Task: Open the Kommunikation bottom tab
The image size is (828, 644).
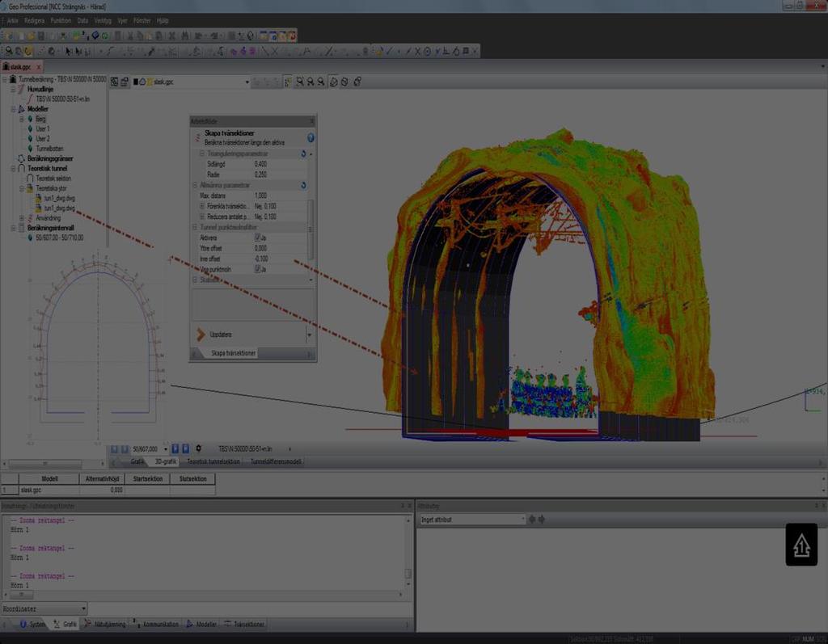Action: click(x=156, y=624)
